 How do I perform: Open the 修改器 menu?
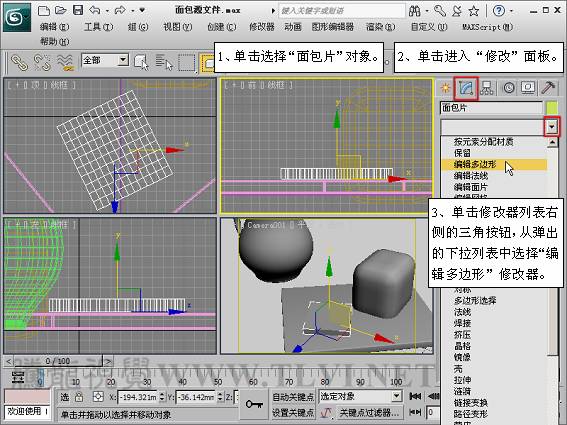[x=261, y=27]
